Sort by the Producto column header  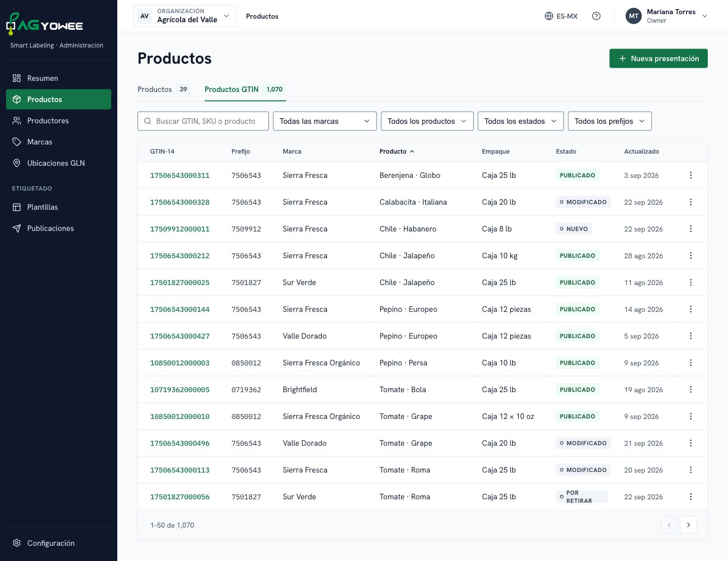(397, 152)
